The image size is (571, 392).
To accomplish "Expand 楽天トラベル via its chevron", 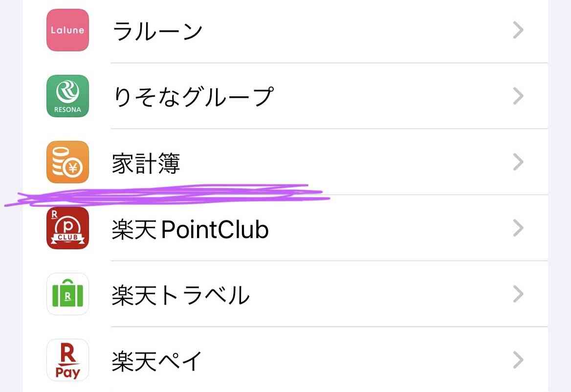I will pos(518,294).
